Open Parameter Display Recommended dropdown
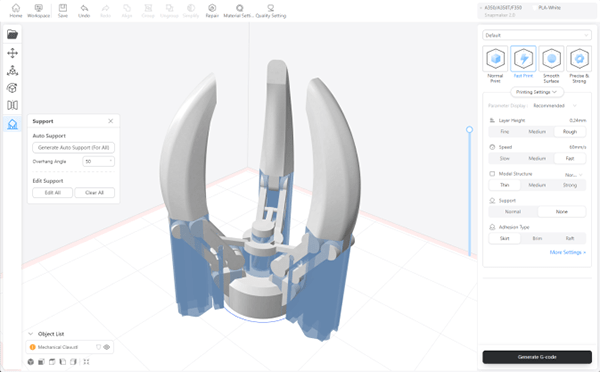 [x=554, y=106]
